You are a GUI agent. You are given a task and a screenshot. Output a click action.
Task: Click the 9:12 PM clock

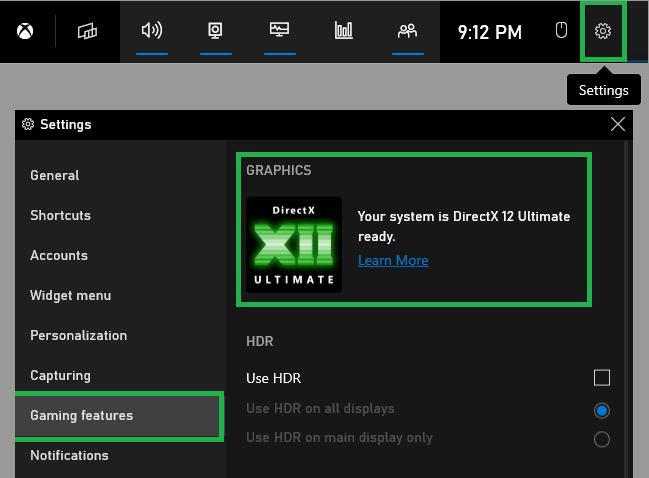[490, 32]
